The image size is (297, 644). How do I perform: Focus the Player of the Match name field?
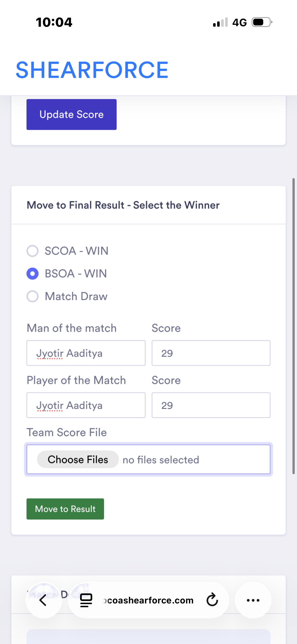86,405
